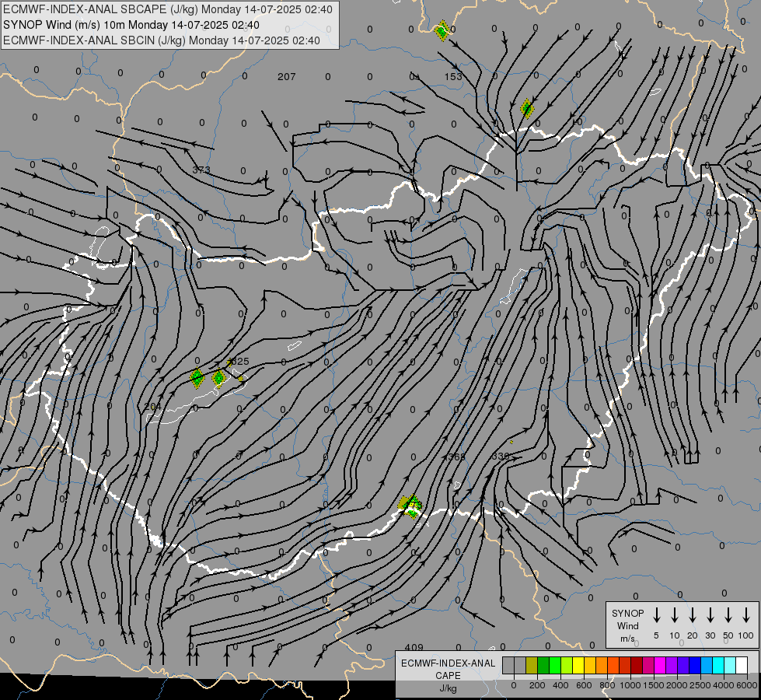This screenshot has height=700, width=761.
Task: Select the lime yellow-green swatch in the CAPE scale
Action: pos(567,665)
